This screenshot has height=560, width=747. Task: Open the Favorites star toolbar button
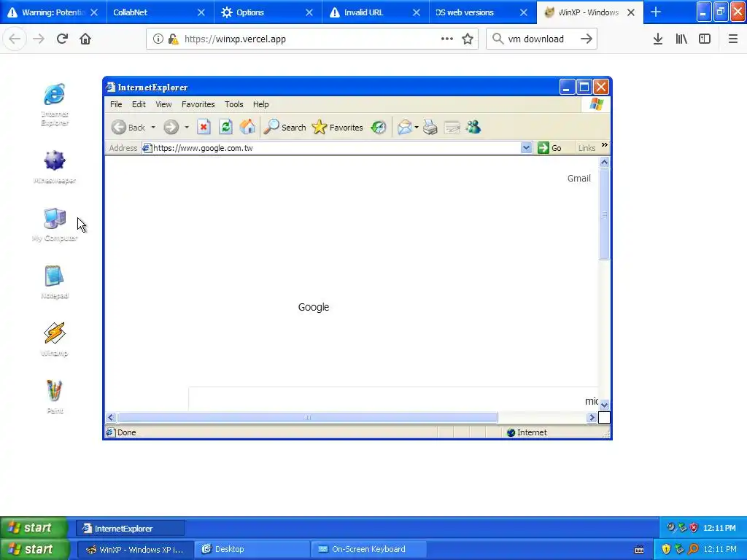pos(337,127)
